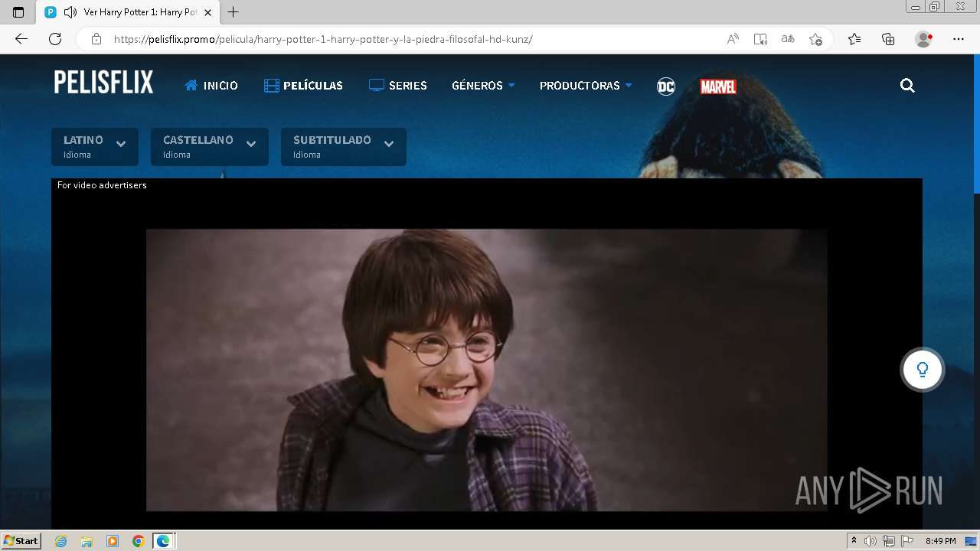Image resolution: width=980 pixels, height=551 pixels.
Task: Launch Internet Explorer from taskbar
Action: 61,541
